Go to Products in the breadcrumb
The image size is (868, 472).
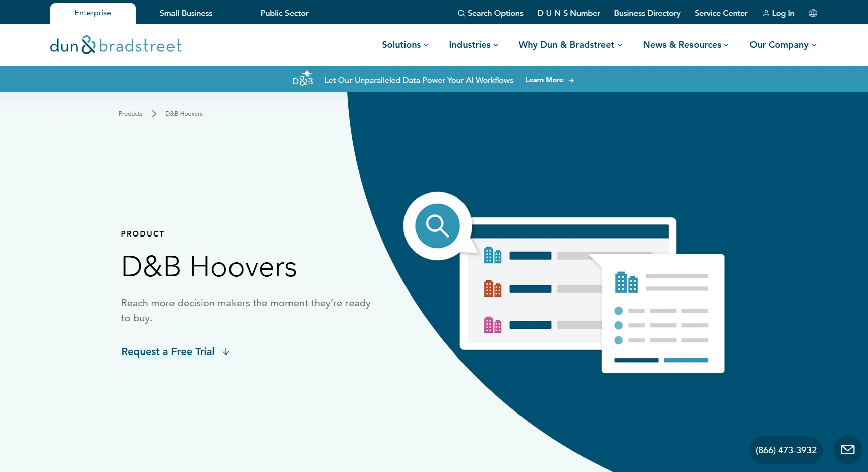(x=131, y=114)
